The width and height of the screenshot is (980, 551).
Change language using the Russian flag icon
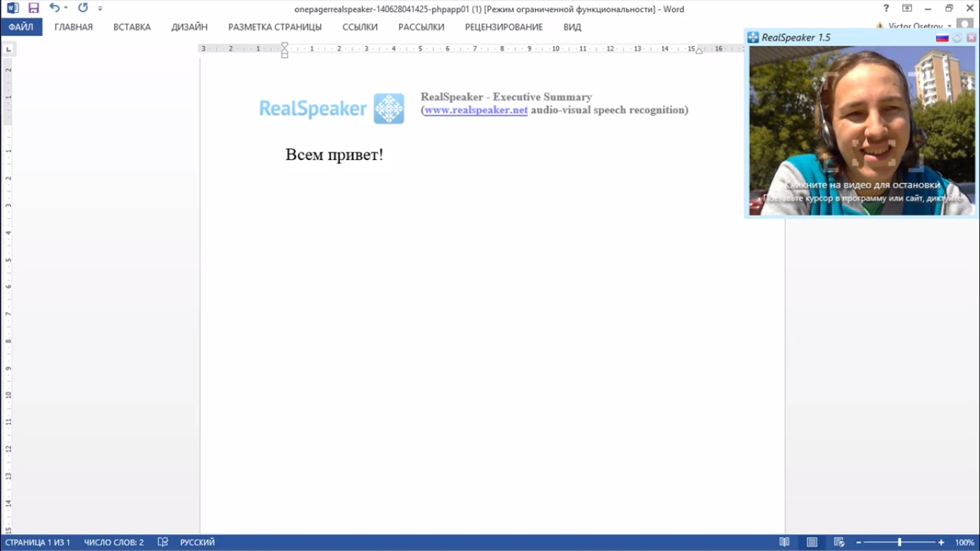(x=942, y=38)
